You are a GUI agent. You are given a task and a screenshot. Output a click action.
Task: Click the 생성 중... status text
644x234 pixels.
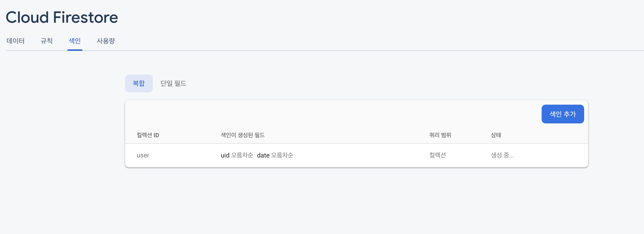click(x=502, y=156)
